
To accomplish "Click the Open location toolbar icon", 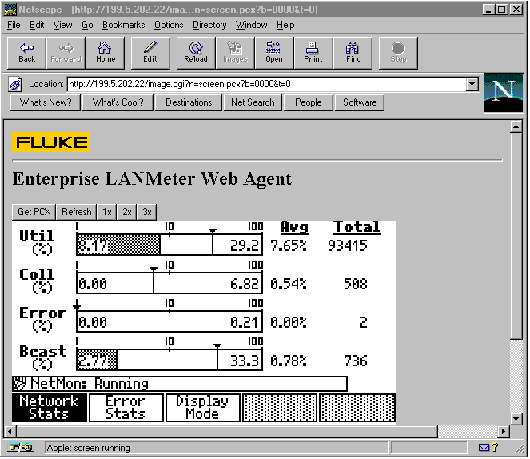I will pyautogui.click(x=273, y=53).
